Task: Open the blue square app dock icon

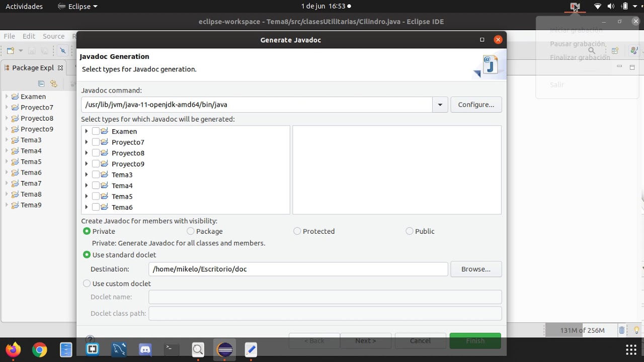Action: (93, 349)
